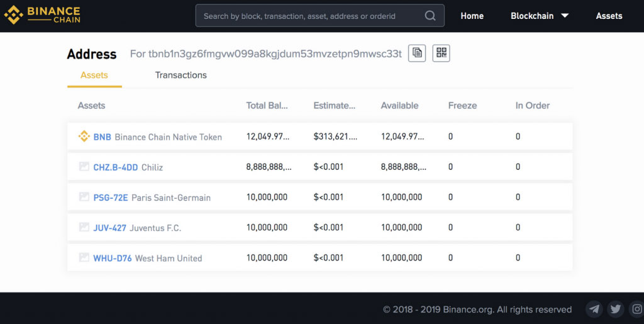Open the PSG-72E asset link

(111, 198)
